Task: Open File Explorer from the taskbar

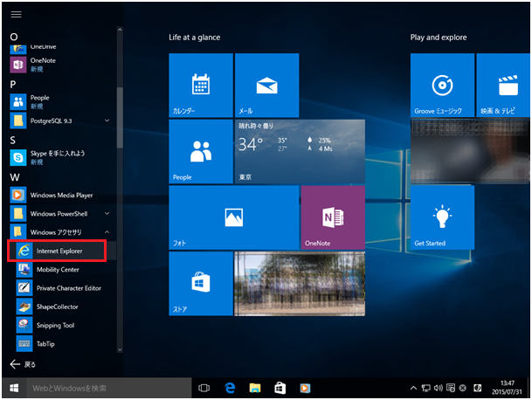Action: [255, 388]
